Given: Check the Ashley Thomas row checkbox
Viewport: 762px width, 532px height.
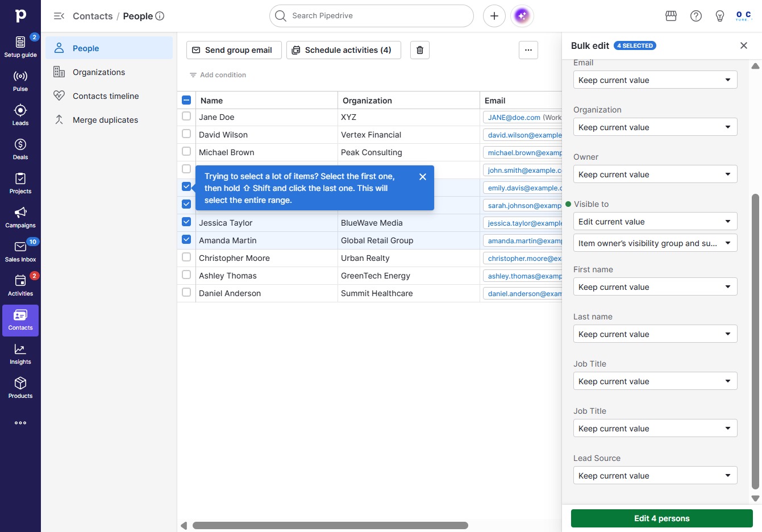Looking at the screenshot, I should coord(186,275).
